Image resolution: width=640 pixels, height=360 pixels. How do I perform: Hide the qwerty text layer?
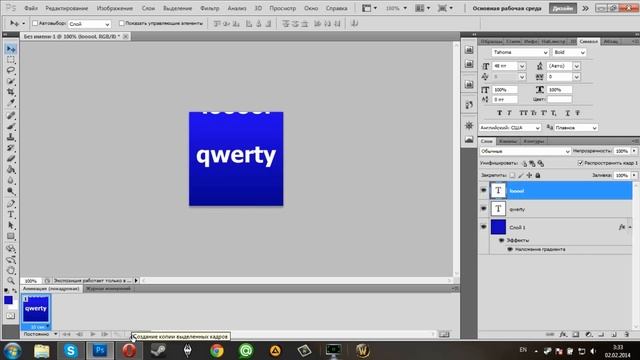[x=484, y=209]
